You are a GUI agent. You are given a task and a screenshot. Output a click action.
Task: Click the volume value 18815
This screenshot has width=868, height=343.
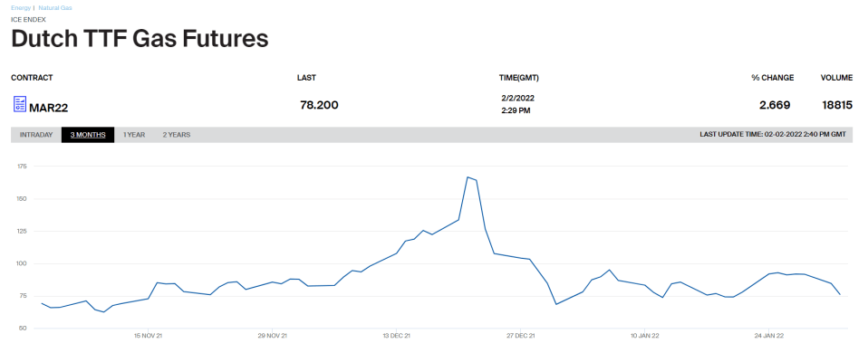click(x=837, y=105)
